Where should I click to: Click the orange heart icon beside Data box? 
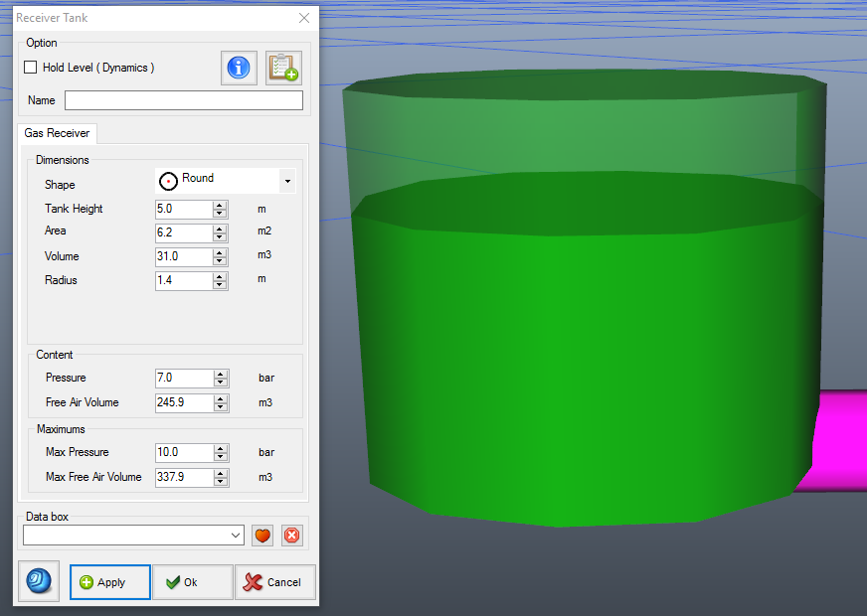point(262,536)
